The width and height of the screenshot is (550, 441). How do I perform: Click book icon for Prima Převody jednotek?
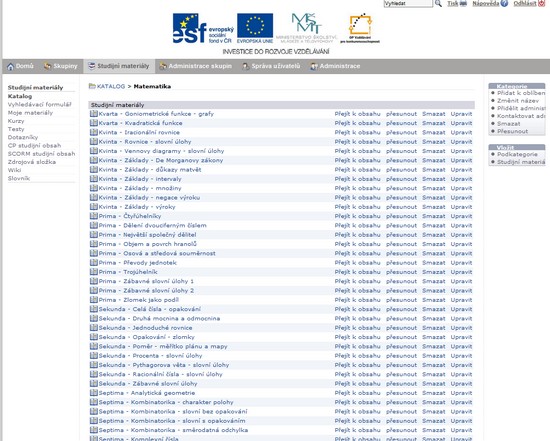pos(94,262)
